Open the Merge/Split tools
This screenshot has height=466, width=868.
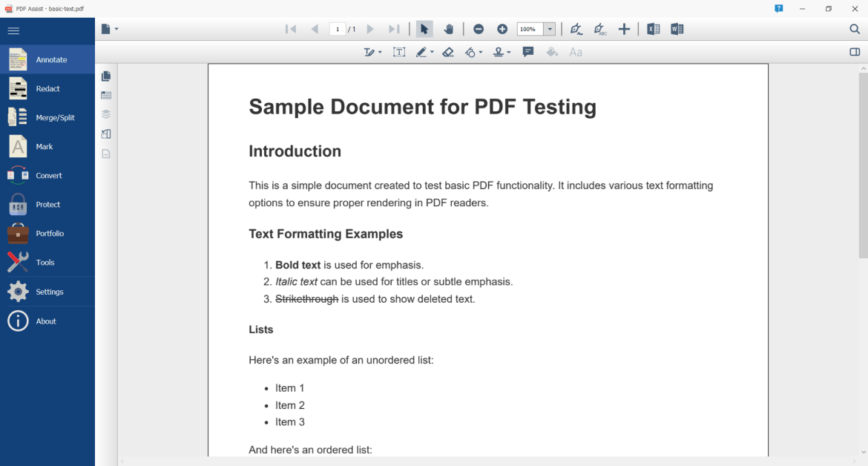coord(47,116)
